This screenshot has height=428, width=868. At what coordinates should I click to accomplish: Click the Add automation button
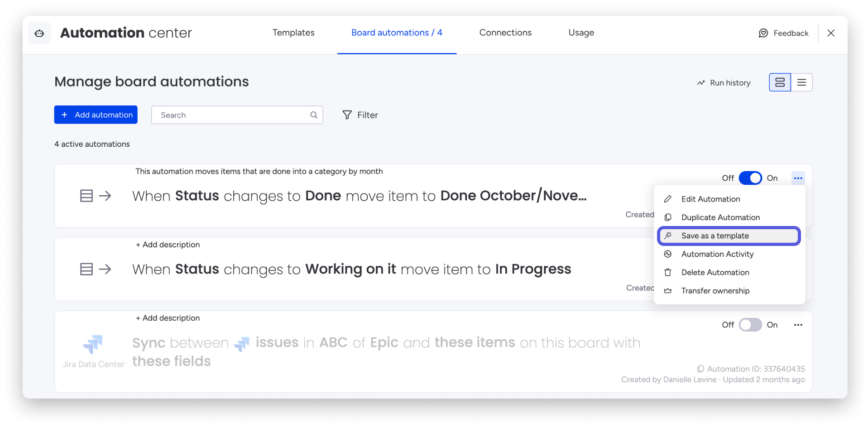point(96,115)
